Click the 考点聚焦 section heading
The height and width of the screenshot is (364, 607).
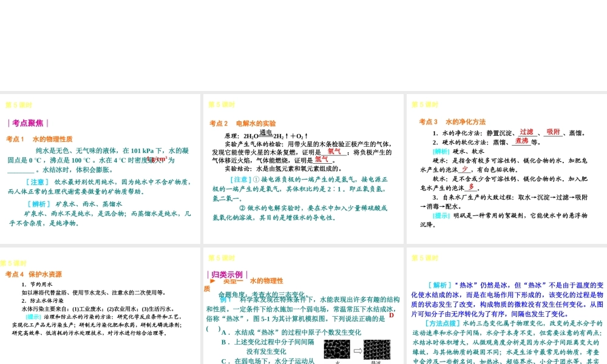click(28, 123)
